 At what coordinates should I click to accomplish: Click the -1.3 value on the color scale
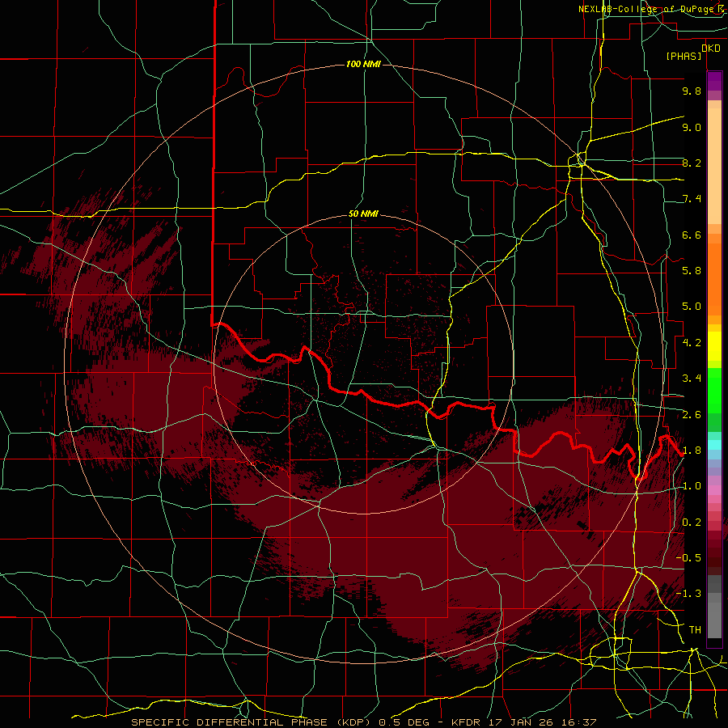[688, 594]
